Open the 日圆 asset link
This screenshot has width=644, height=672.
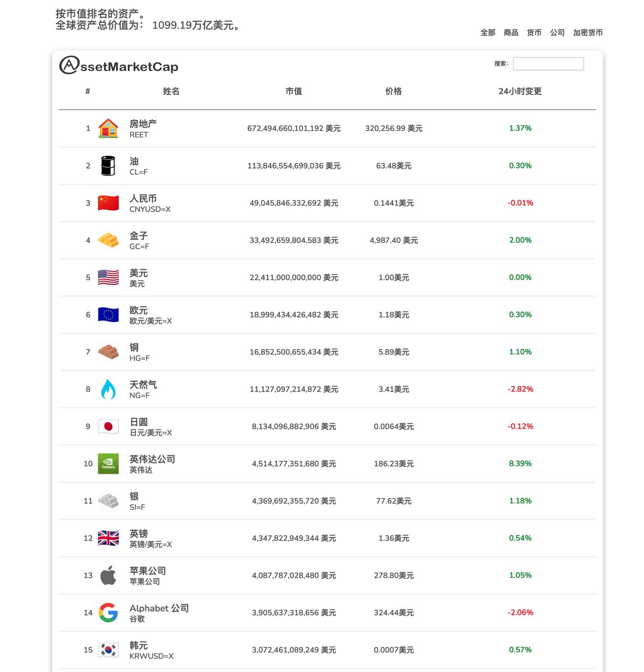click(x=138, y=422)
